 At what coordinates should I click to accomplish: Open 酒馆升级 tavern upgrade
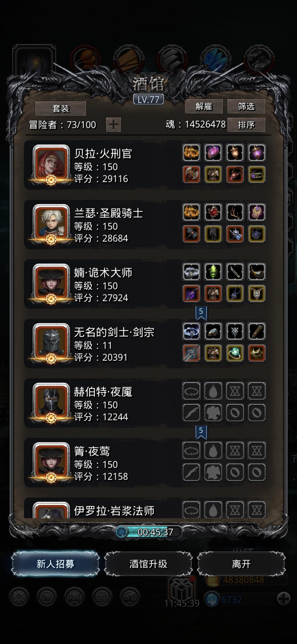point(148,564)
